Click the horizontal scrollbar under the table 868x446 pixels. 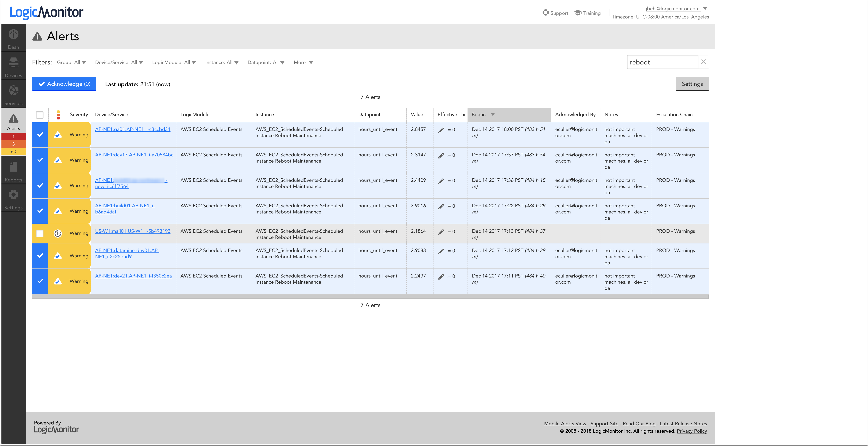(x=370, y=297)
